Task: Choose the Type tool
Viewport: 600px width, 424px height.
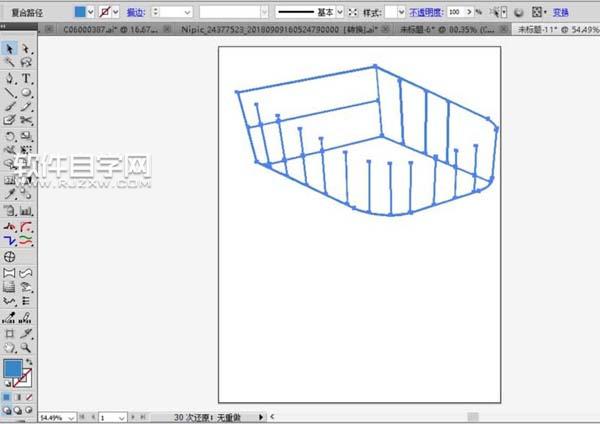Action: 26,77
